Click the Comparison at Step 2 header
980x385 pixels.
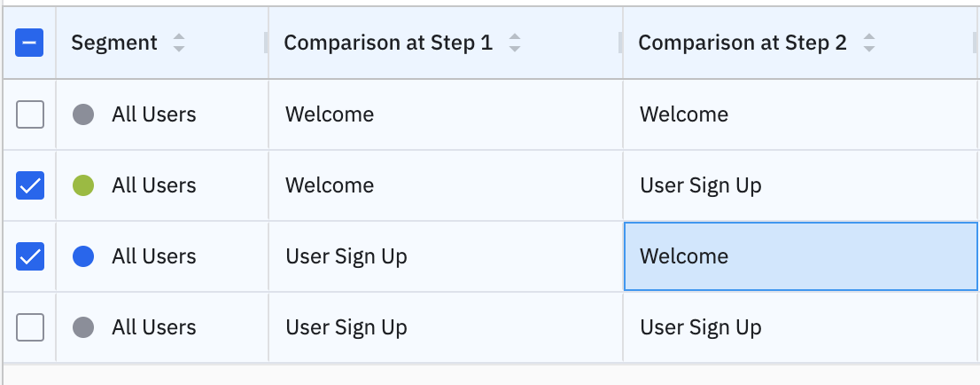(x=743, y=43)
